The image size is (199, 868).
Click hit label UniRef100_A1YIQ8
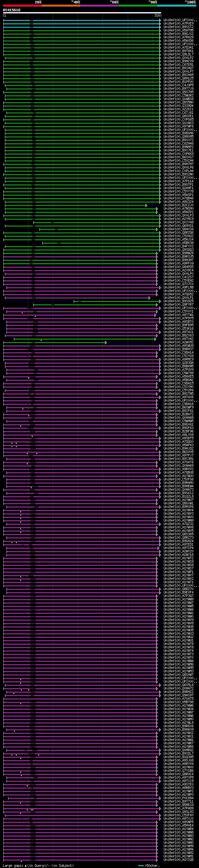click(x=178, y=860)
